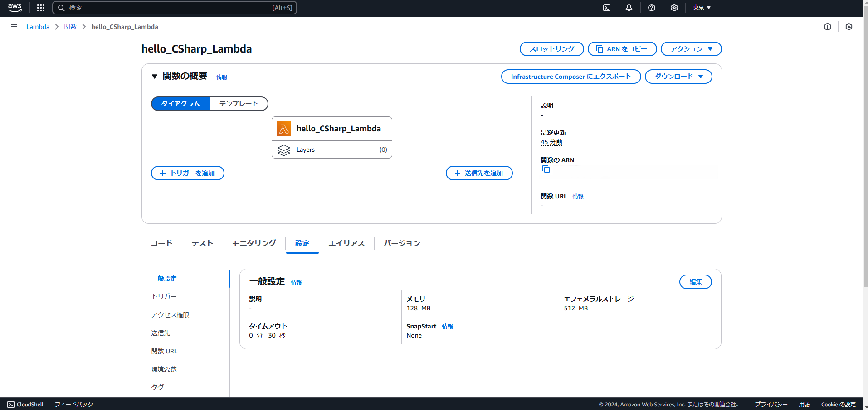Click the 関数 breadcrumb link
Viewport: 868px width, 410px height.
(x=70, y=27)
